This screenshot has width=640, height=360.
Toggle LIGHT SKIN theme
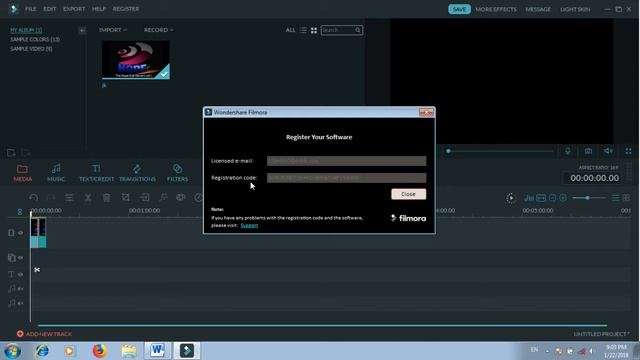[575, 9]
